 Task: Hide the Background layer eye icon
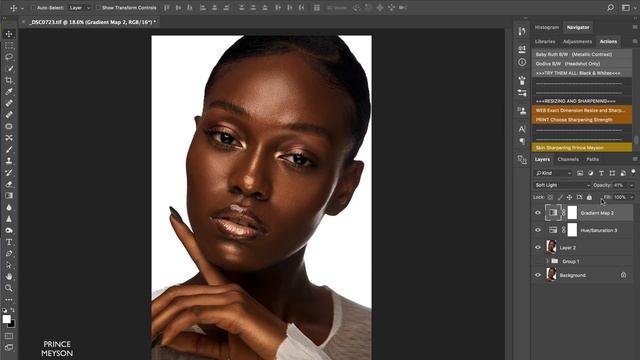pos(538,275)
